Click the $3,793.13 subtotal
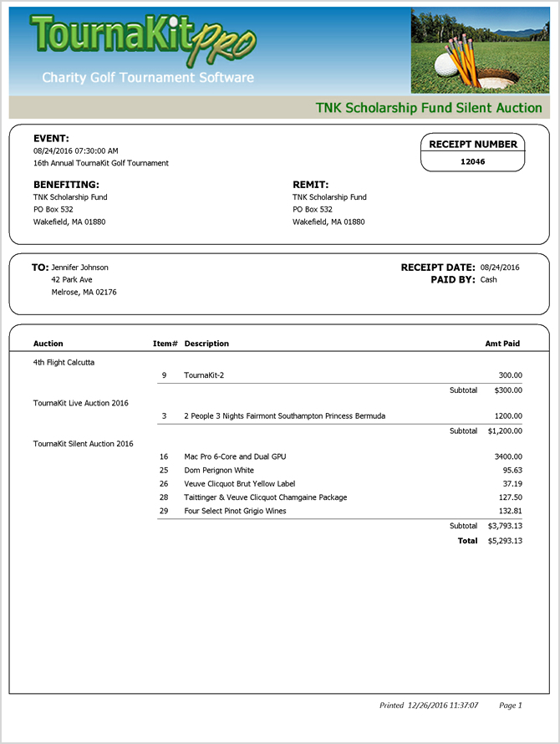Viewport: 560px width, 744px height. [x=505, y=526]
